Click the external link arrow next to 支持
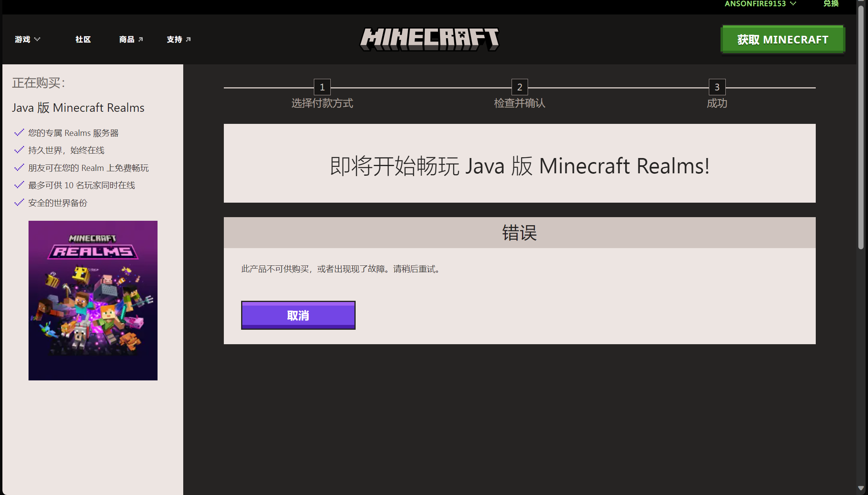Image resolution: width=868 pixels, height=495 pixels. pyautogui.click(x=188, y=39)
